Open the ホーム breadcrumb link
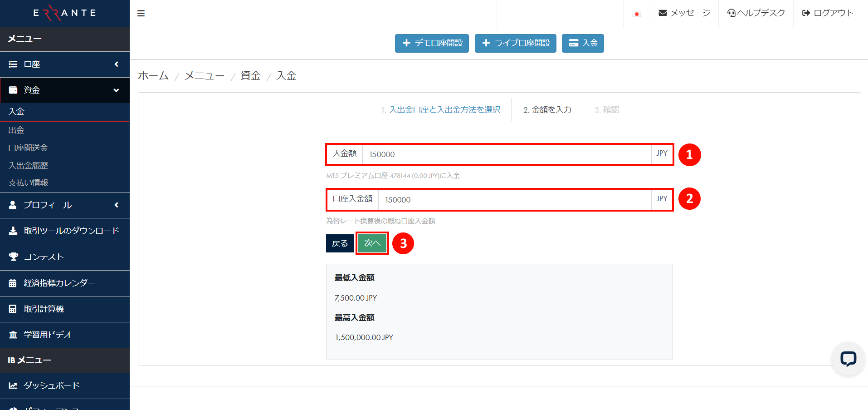Image resolution: width=868 pixels, height=410 pixels. [153, 75]
